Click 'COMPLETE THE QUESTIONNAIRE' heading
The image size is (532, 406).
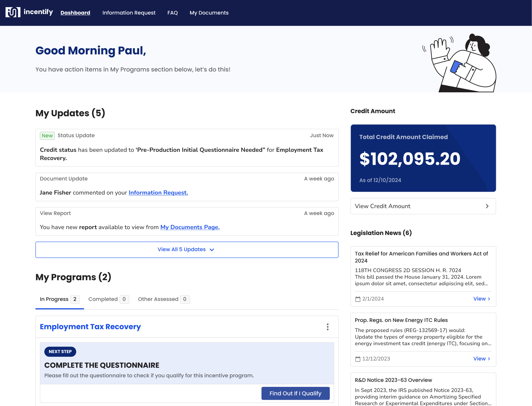tap(102, 365)
